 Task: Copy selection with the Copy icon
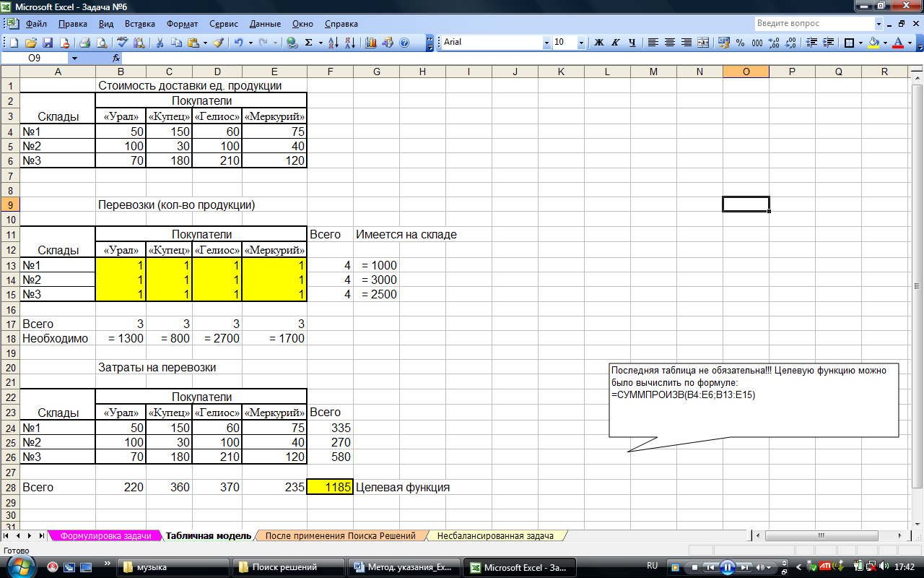(176, 43)
